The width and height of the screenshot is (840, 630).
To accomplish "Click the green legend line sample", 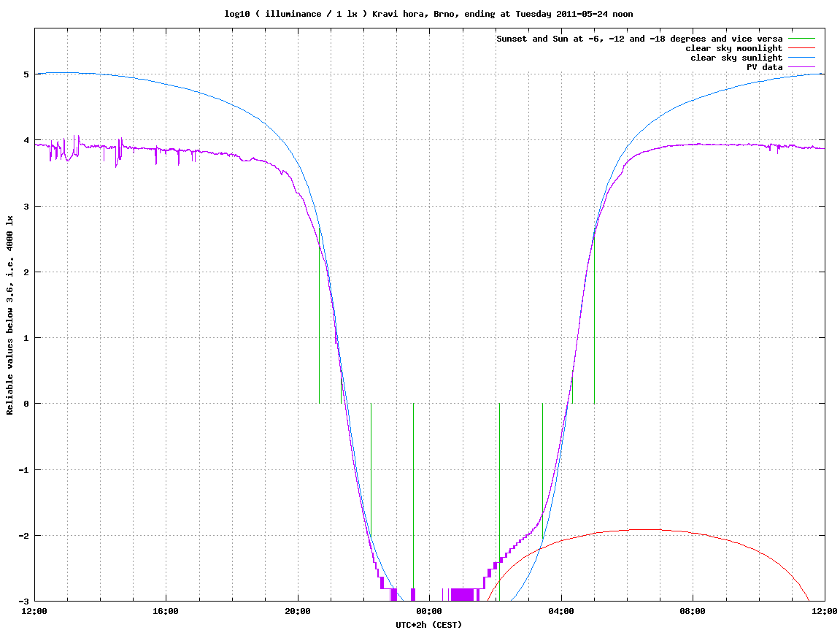I will tap(801, 39).
